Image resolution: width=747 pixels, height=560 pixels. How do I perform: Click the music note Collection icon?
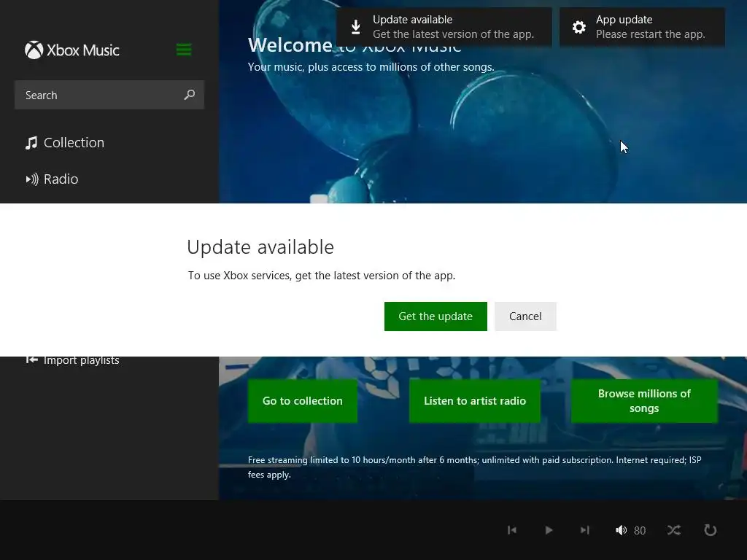[31, 143]
